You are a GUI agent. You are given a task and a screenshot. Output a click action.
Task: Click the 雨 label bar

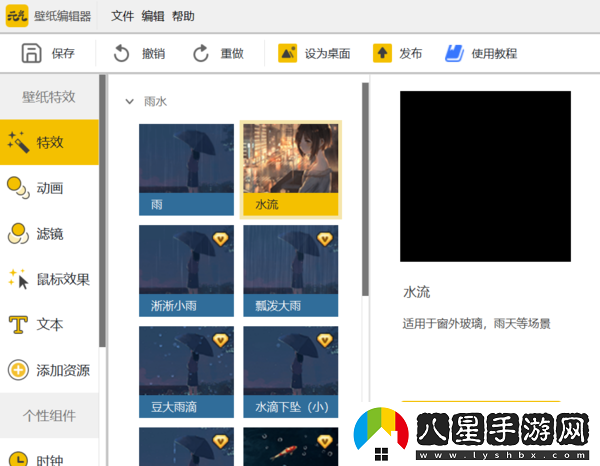[x=186, y=204]
